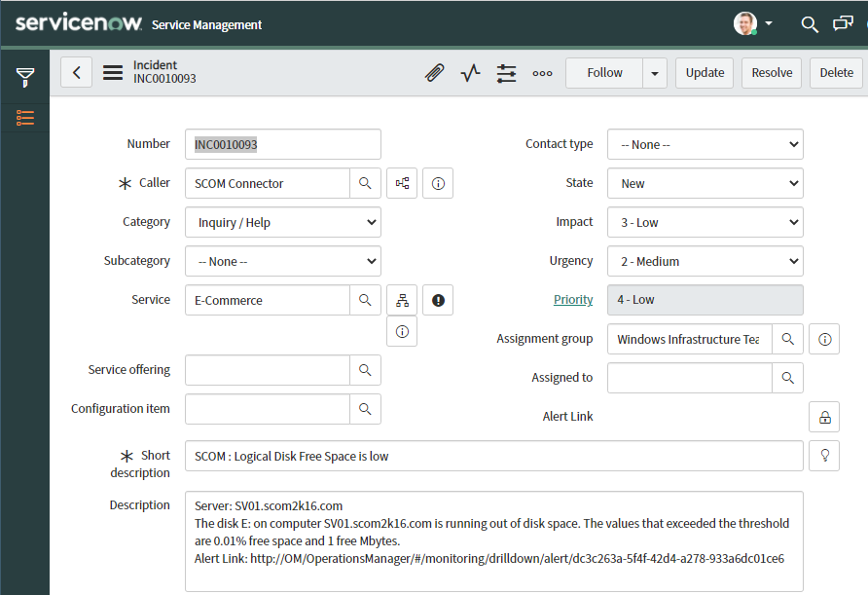The image size is (868, 595).
Task: Open the Connect chat sidebar icon
Action: [843, 23]
